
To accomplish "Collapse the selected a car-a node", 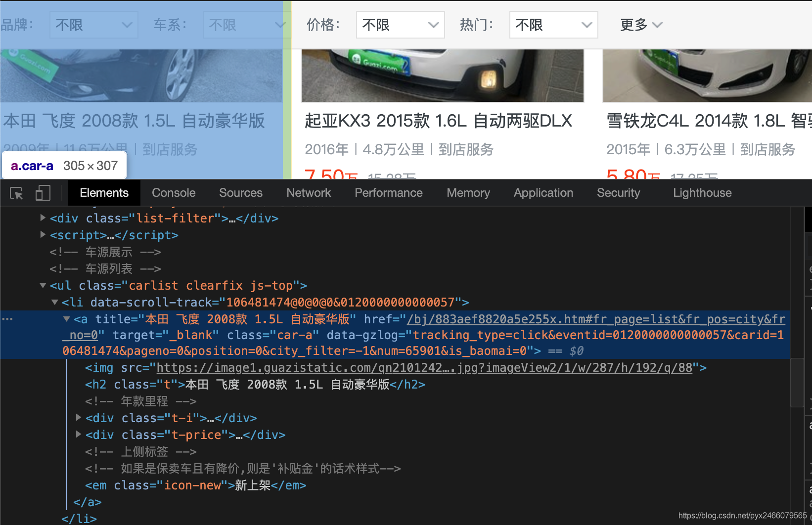I will click(67, 319).
